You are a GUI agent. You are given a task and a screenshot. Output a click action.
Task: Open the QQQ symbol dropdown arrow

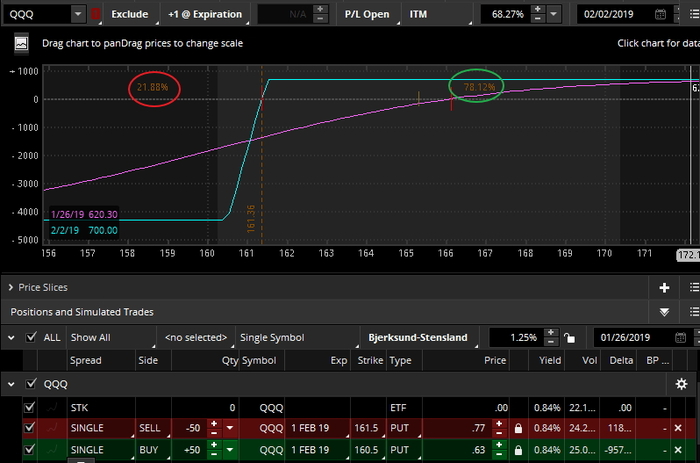coord(78,14)
